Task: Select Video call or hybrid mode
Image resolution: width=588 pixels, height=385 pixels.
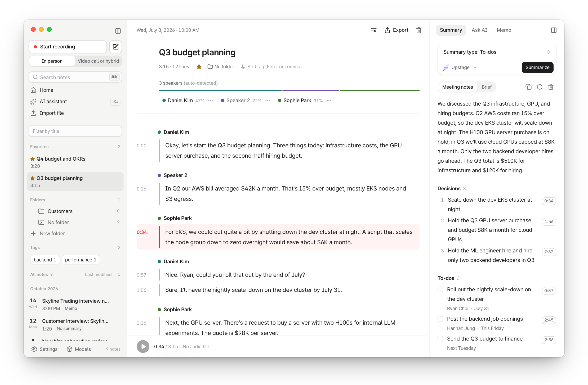Action: (98, 61)
